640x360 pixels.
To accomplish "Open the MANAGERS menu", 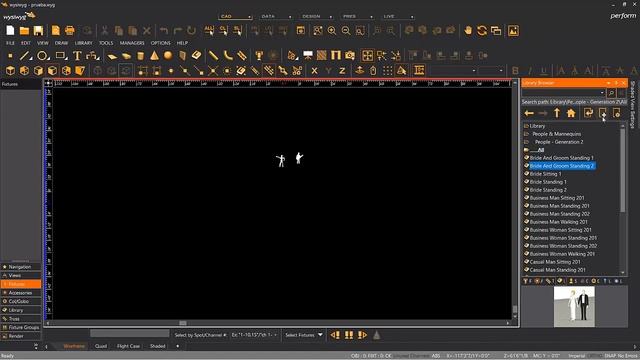I will (132, 43).
